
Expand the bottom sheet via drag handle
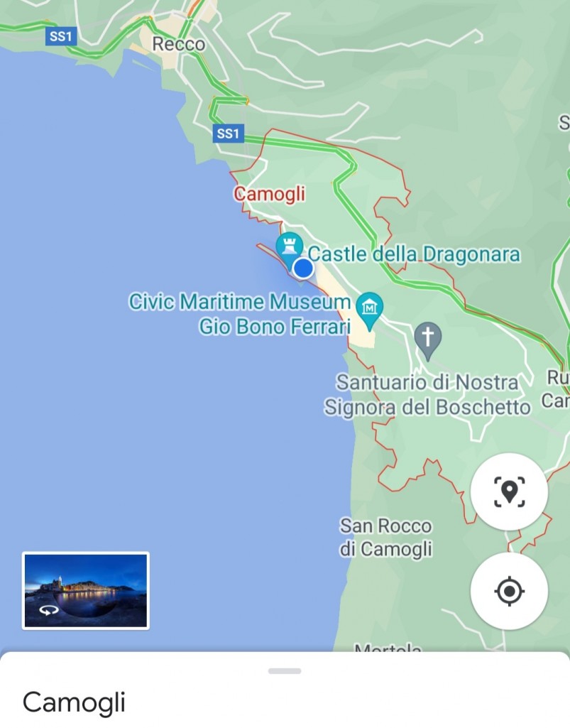[x=285, y=671]
